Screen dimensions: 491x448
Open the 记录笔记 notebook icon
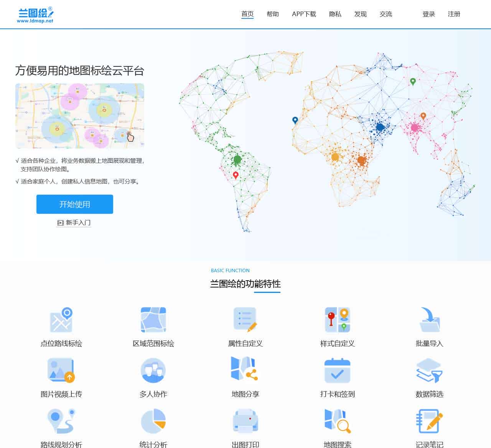click(x=429, y=421)
